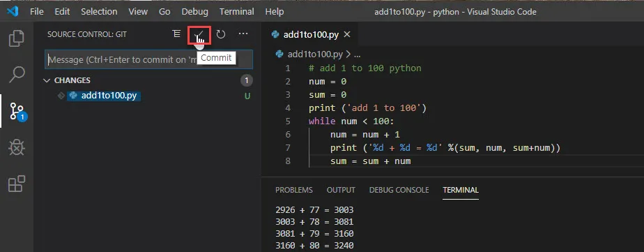This screenshot has height=252, width=644.
Task: Open the Help menu
Action: [x=275, y=11]
